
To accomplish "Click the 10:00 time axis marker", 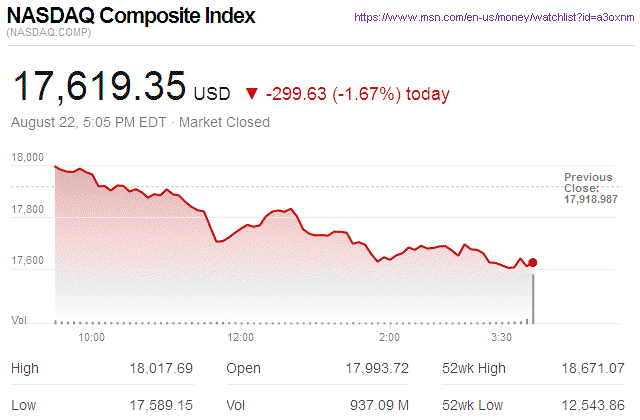I will coord(92,338).
